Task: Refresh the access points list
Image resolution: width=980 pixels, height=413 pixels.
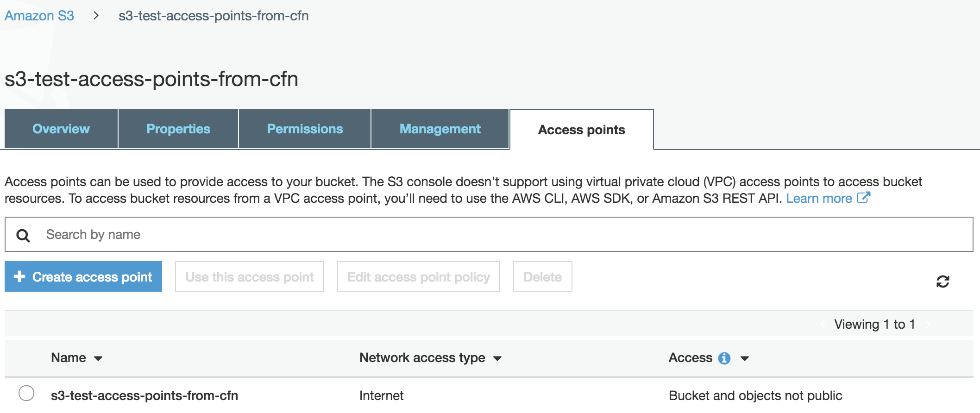Action: pos(942,282)
